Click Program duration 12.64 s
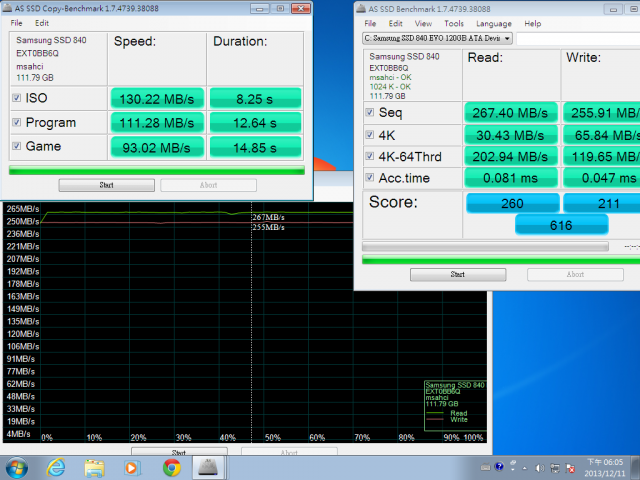The image size is (640, 480). (255, 123)
